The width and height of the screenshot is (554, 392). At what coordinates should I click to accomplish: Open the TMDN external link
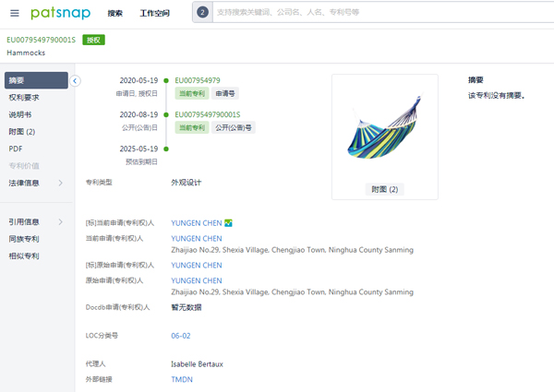coord(182,380)
